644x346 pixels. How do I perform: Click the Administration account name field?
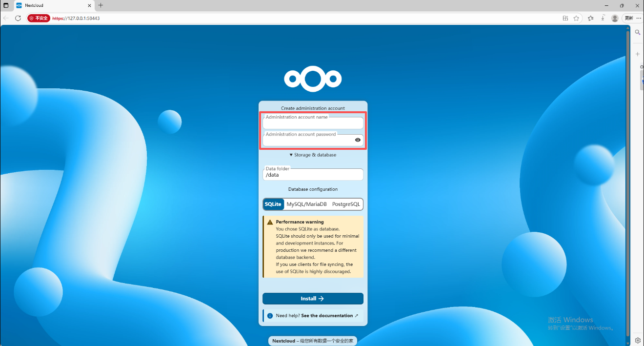(313, 123)
